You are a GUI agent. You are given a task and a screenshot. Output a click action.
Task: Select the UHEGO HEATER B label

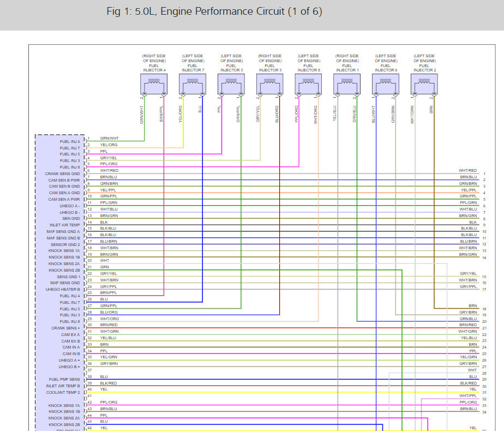point(63,289)
